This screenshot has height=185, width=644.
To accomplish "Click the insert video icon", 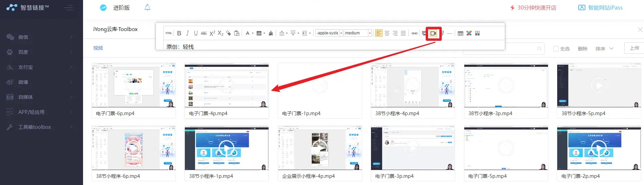I will pyautogui.click(x=433, y=33).
